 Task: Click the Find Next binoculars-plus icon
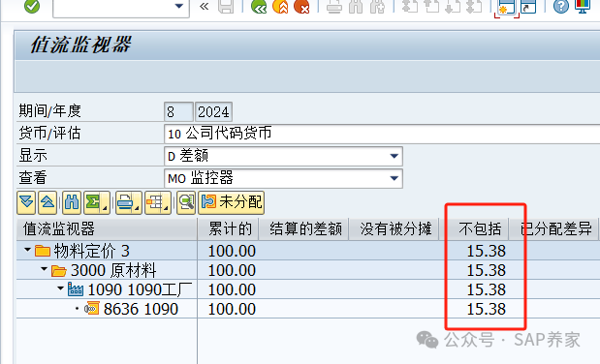pyautogui.click(x=377, y=6)
